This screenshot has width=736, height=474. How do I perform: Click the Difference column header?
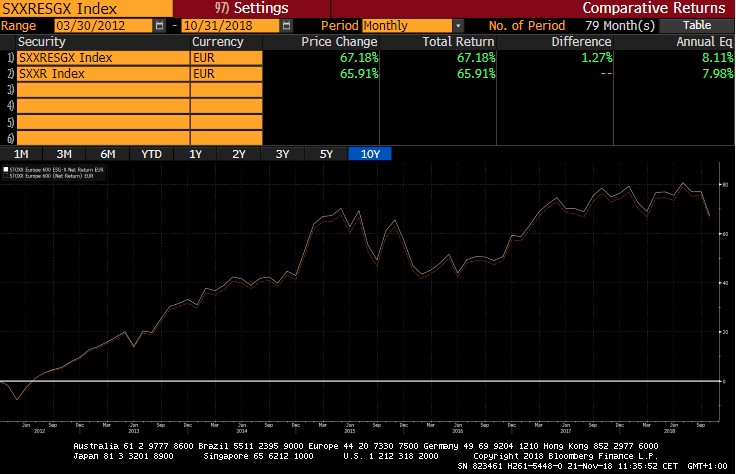click(581, 42)
